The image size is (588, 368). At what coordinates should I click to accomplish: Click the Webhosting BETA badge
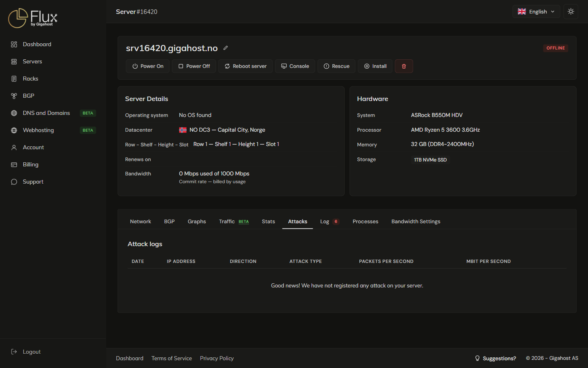[88, 130]
